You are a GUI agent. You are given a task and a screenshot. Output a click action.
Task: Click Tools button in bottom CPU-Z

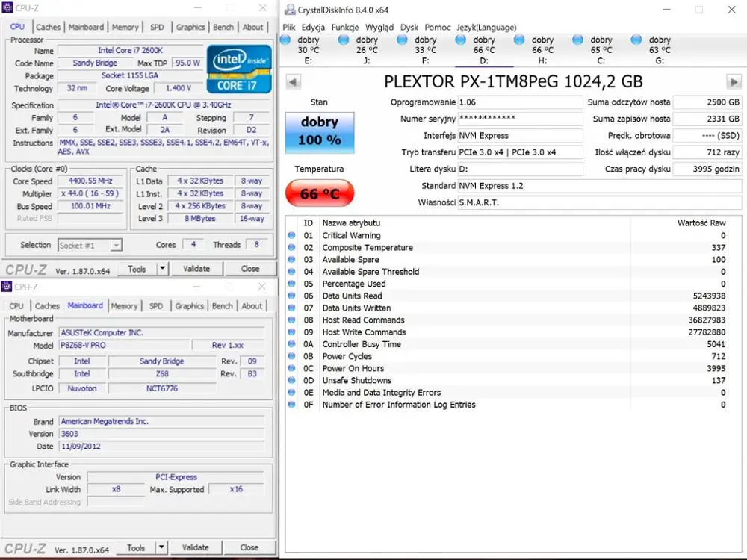pos(136,547)
